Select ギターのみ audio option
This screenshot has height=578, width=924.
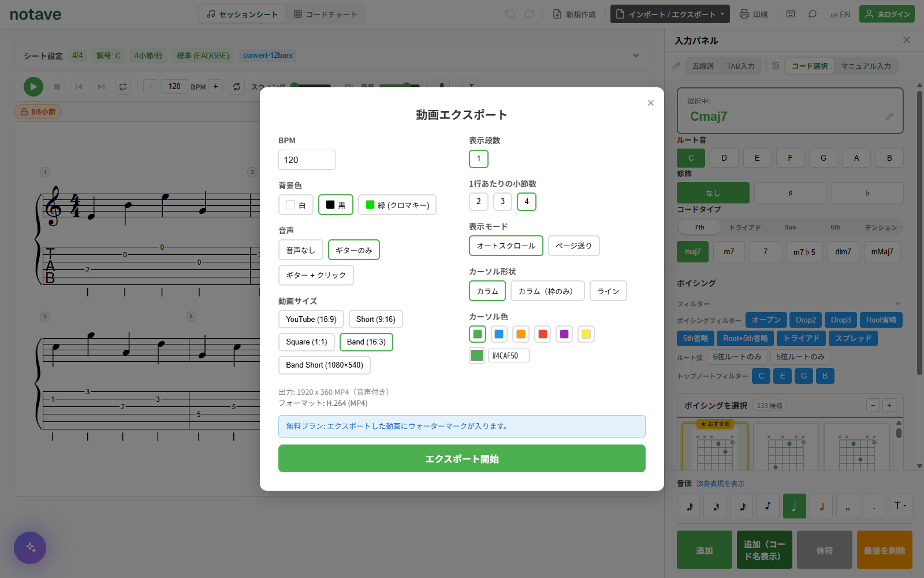(x=354, y=250)
